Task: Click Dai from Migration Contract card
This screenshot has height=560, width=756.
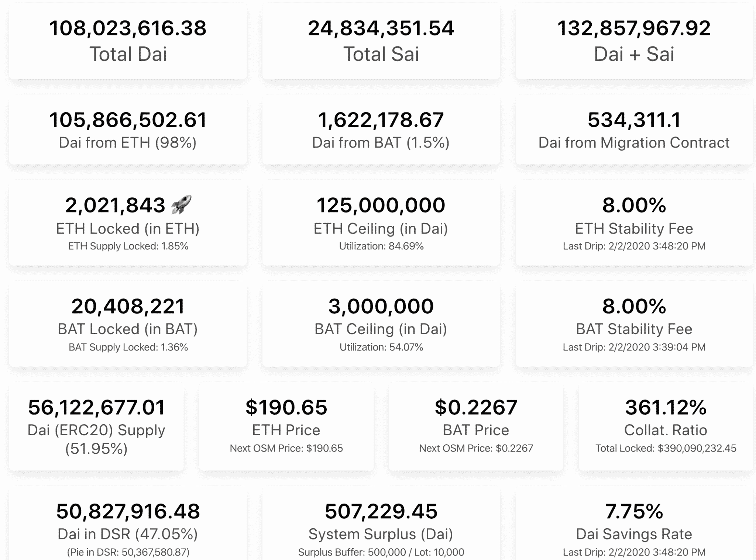Action: pyautogui.click(x=634, y=129)
